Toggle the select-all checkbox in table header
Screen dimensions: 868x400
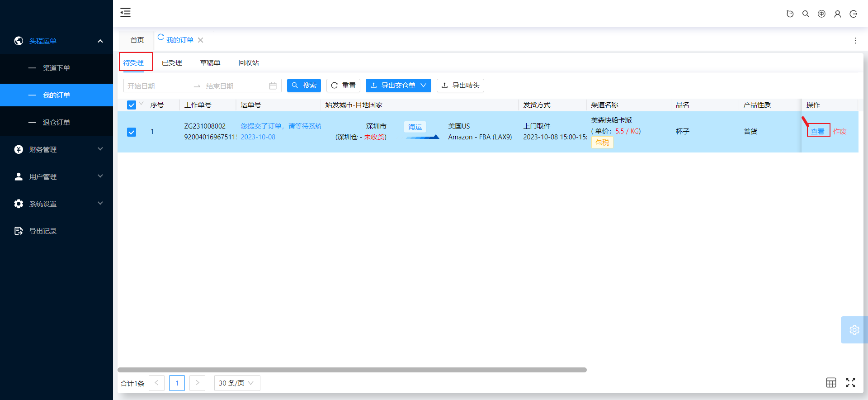coord(132,105)
